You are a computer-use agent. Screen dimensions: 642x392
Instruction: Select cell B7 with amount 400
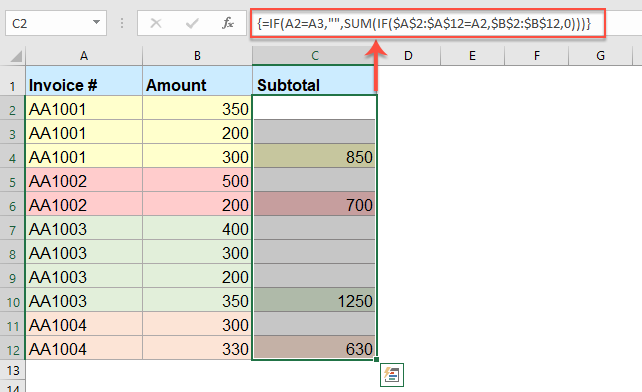197,228
